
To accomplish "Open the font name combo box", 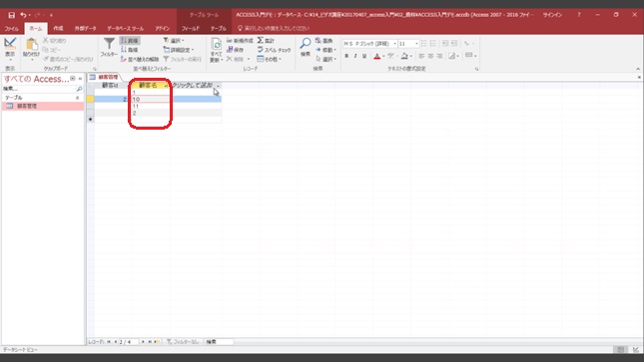I will [x=369, y=44].
